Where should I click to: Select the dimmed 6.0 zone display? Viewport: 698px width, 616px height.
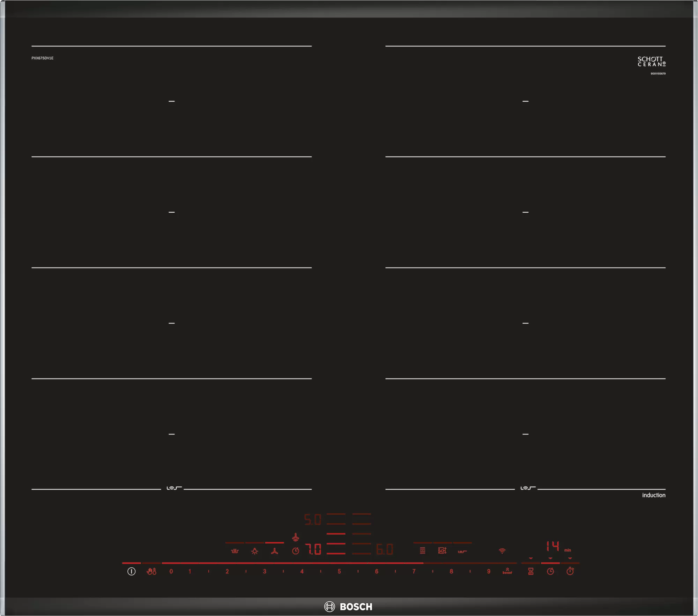coord(385,549)
